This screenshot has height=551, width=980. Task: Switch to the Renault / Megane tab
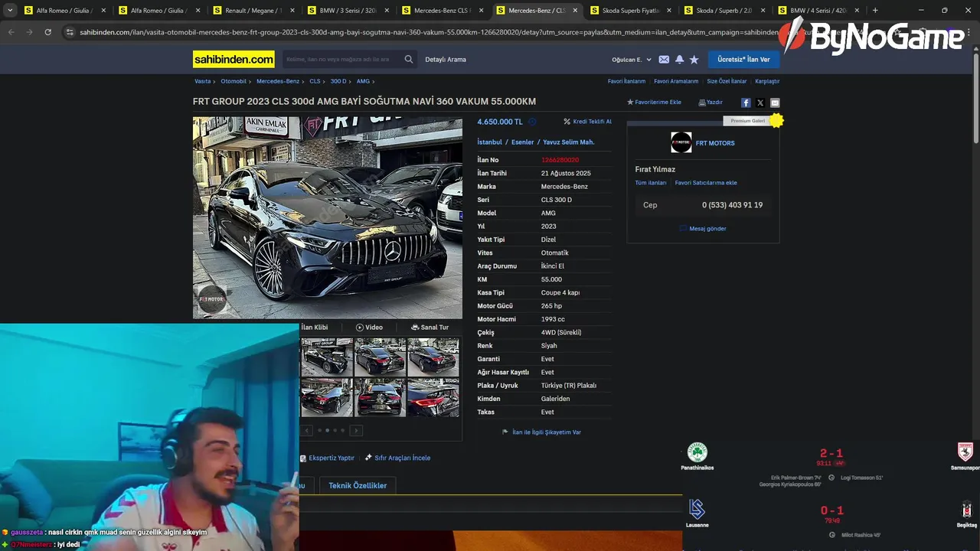[x=253, y=11]
